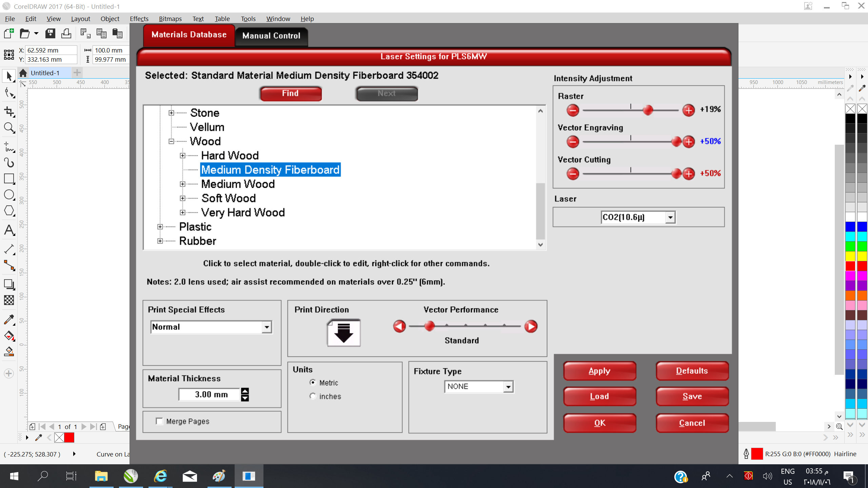
Task: Select inches units radio button
Action: (x=313, y=396)
